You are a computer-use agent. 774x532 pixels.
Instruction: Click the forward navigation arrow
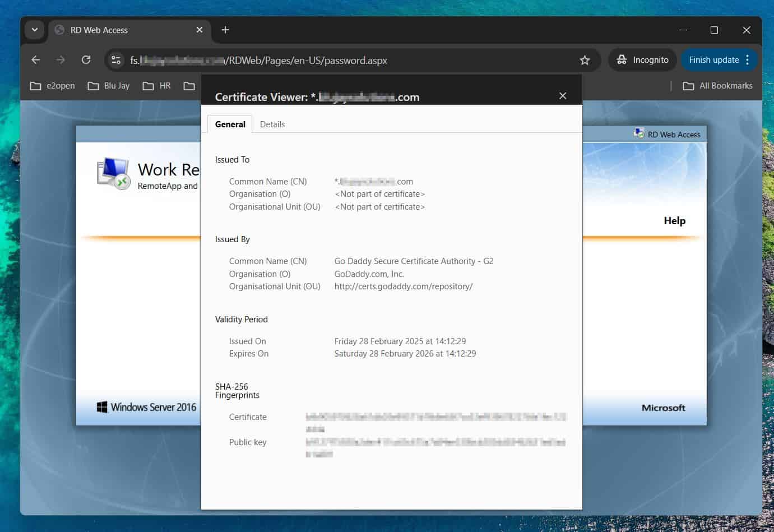61,60
